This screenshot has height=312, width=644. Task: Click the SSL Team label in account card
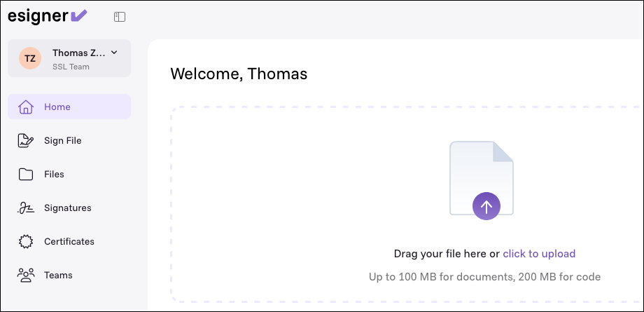(71, 67)
